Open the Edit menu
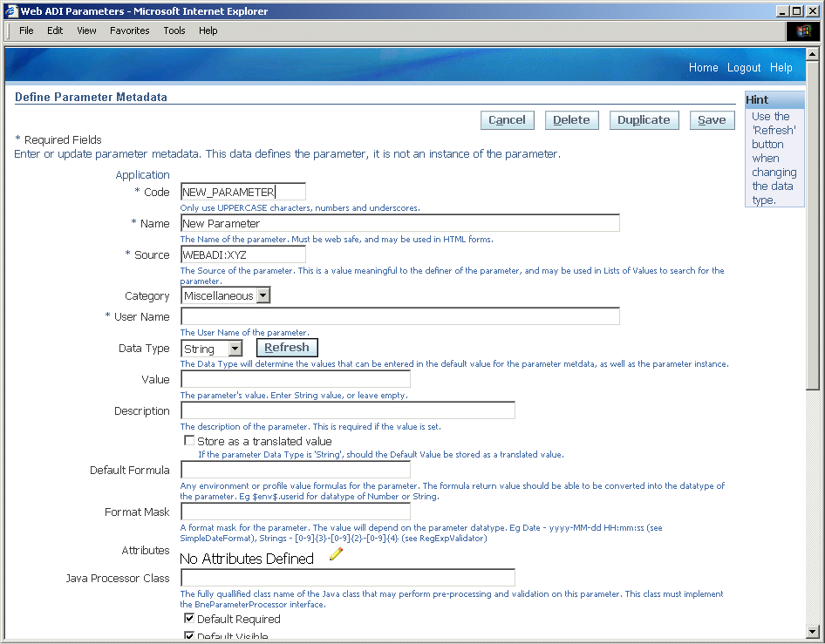Viewport: 825px width, 644px height. (55, 31)
